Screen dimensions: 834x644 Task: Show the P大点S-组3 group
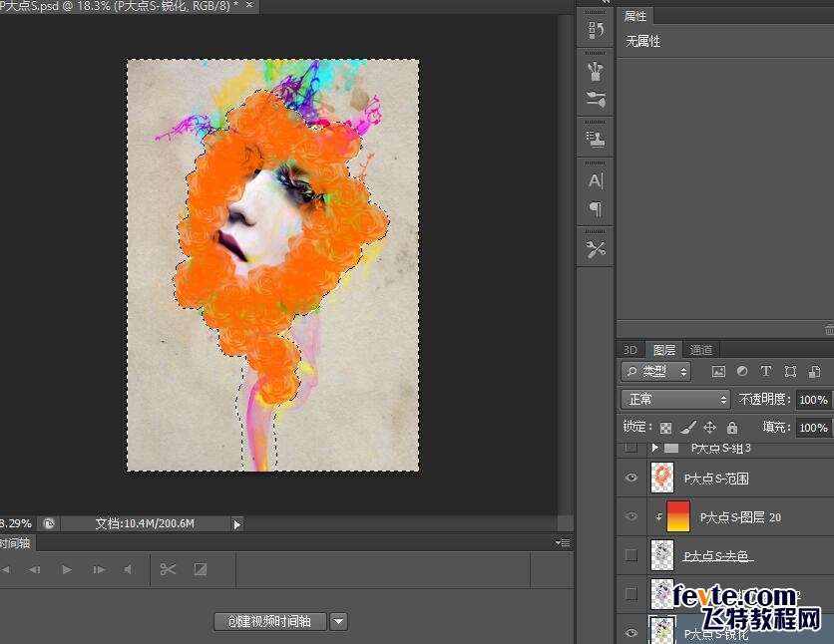tap(630, 449)
